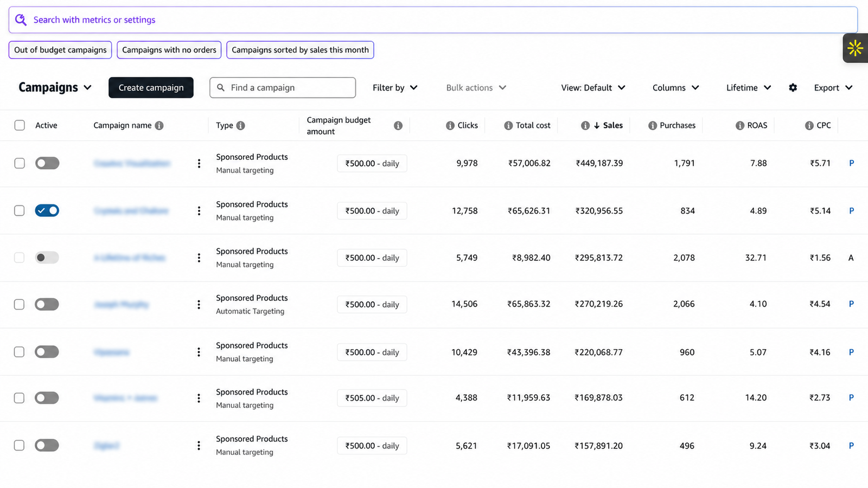Change the Lifetime date range dropdown

click(x=749, y=87)
